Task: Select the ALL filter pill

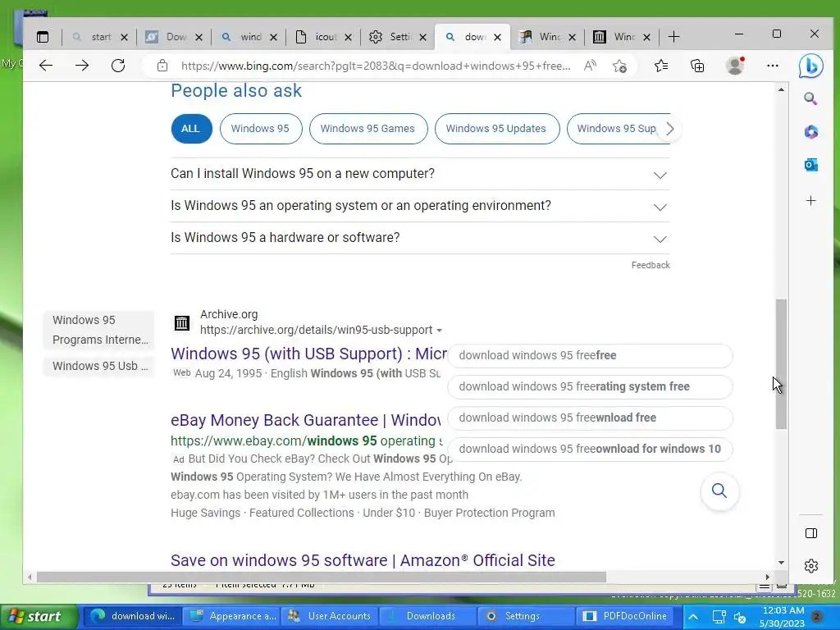Action: pos(190,129)
